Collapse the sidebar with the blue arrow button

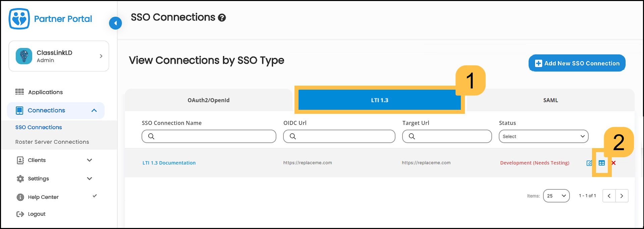coord(115,23)
